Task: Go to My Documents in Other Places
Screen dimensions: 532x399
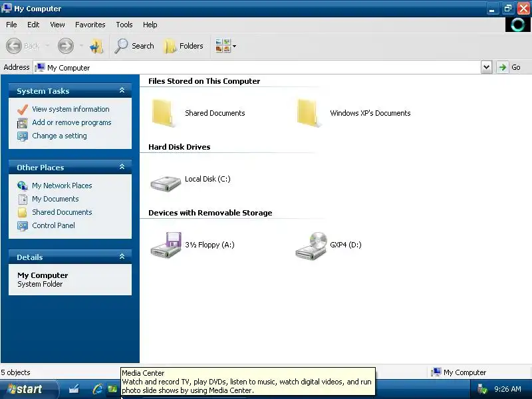Action: coord(55,199)
